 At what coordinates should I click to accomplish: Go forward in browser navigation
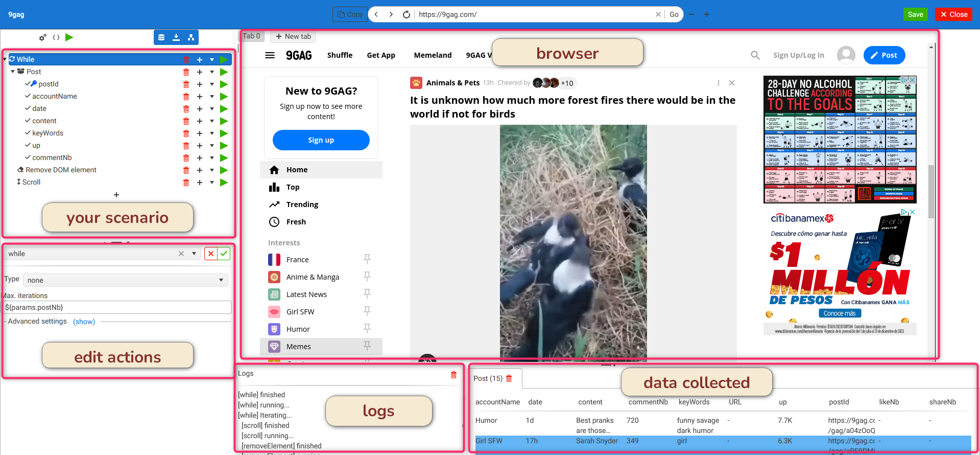click(391, 14)
